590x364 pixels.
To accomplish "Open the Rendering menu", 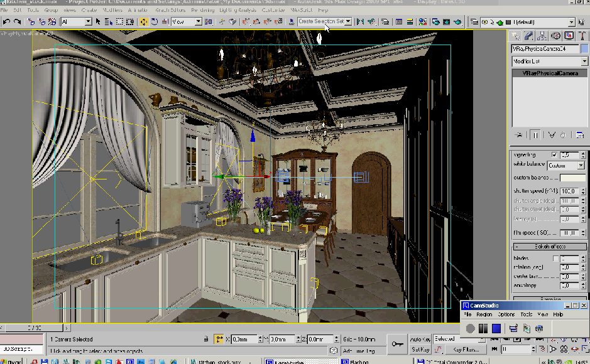I will tap(202, 10).
